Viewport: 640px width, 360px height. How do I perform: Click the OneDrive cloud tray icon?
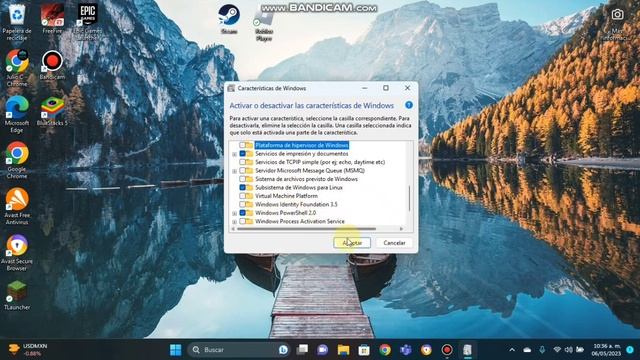coord(527,350)
